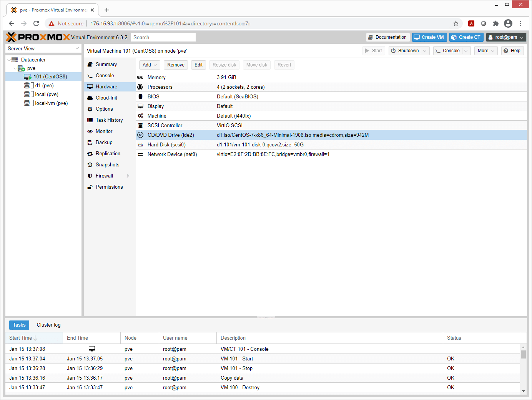Select the d1 (pve) storage
This screenshot has width=532, height=400.
tap(44, 86)
